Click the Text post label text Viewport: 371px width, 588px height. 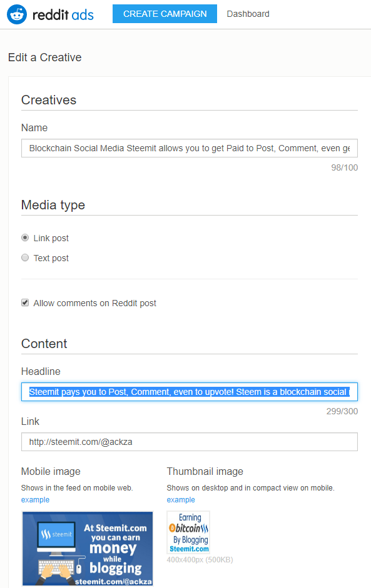click(x=51, y=258)
